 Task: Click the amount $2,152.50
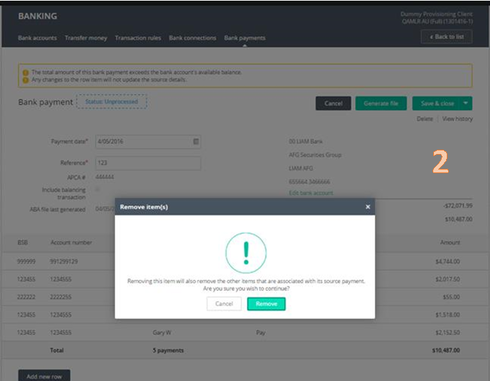[448, 333]
